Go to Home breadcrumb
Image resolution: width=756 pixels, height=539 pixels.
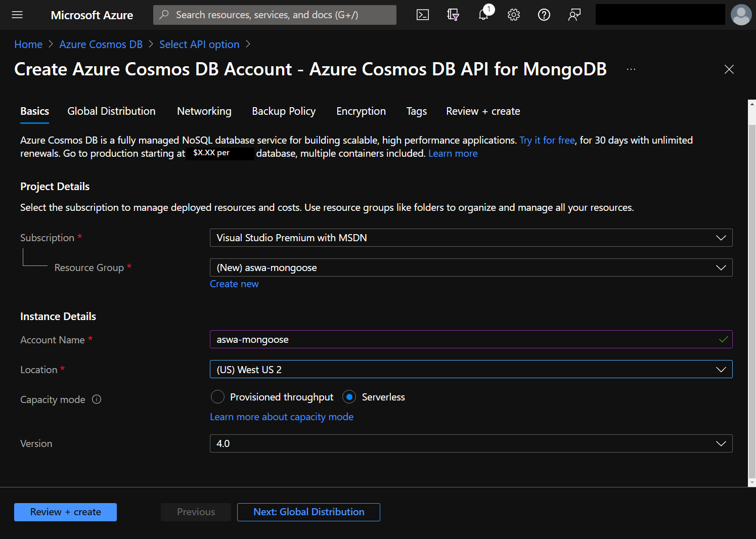pos(28,44)
